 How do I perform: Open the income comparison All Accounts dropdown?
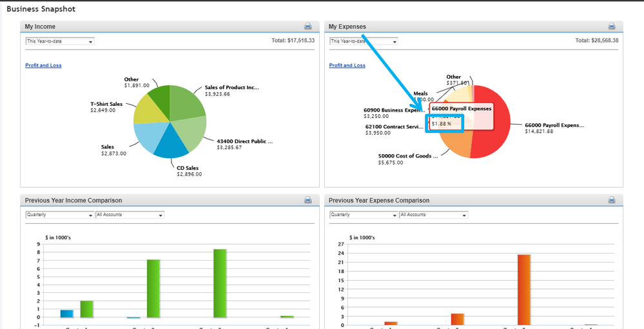click(x=130, y=215)
